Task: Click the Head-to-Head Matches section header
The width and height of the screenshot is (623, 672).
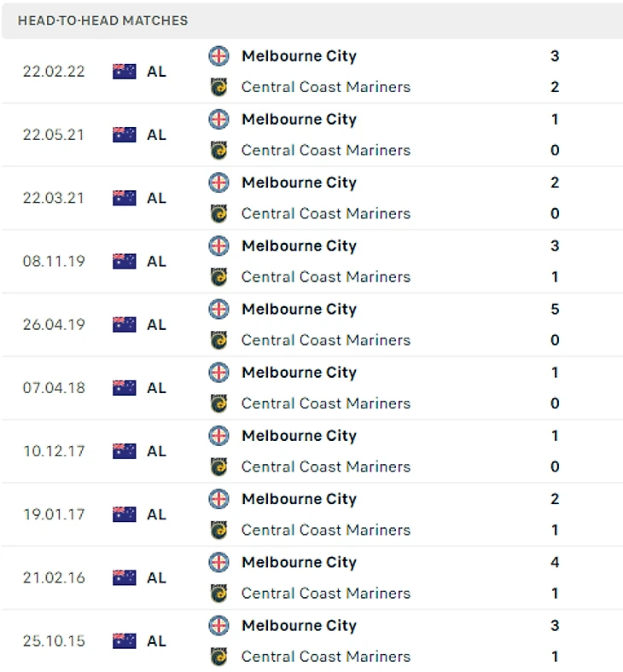Action: (x=102, y=20)
